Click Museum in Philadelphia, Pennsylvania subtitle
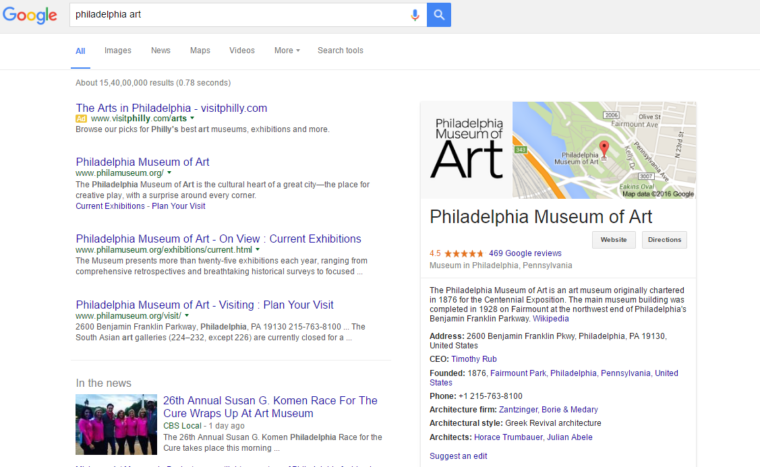760x467 pixels. pyautogui.click(x=501, y=265)
